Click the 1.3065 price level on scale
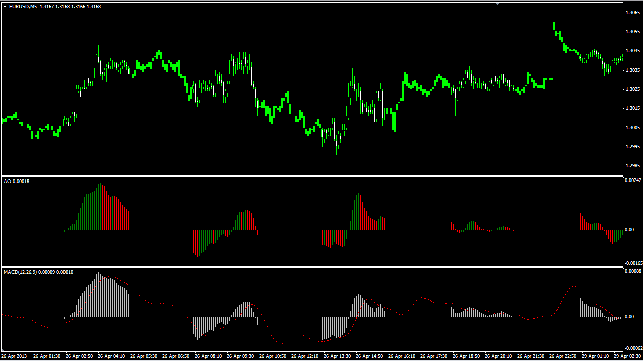 pos(633,12)
